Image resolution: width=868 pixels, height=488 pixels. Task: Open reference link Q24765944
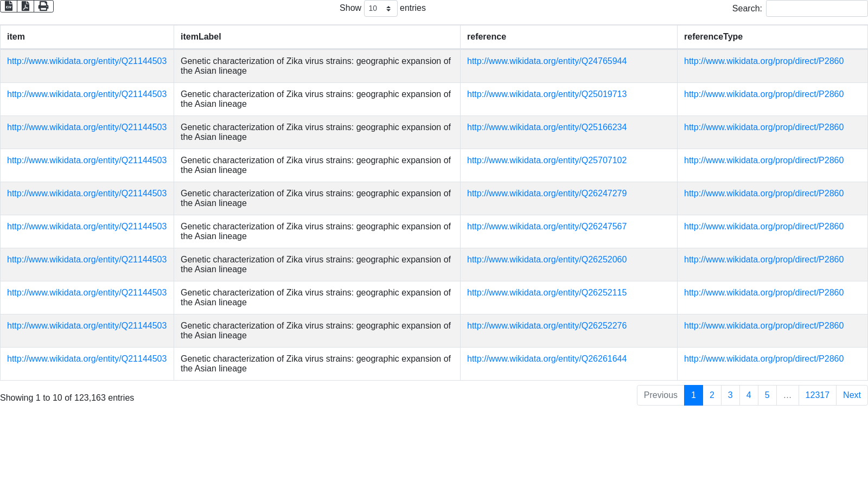click(546, 61)
